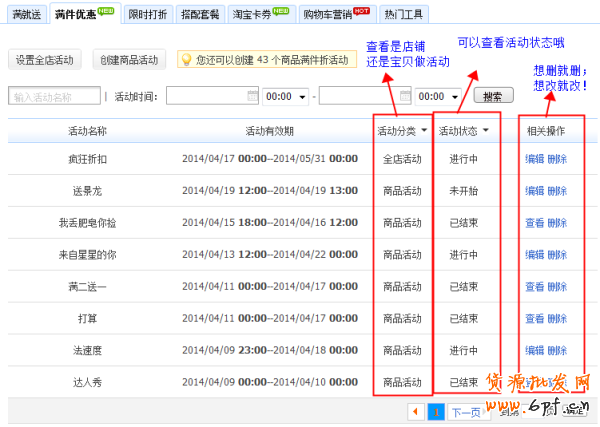The height and width of the screenshot is (427, 600).
Task: Focus the 输入活动名称 input field
Action: [54, 97]
